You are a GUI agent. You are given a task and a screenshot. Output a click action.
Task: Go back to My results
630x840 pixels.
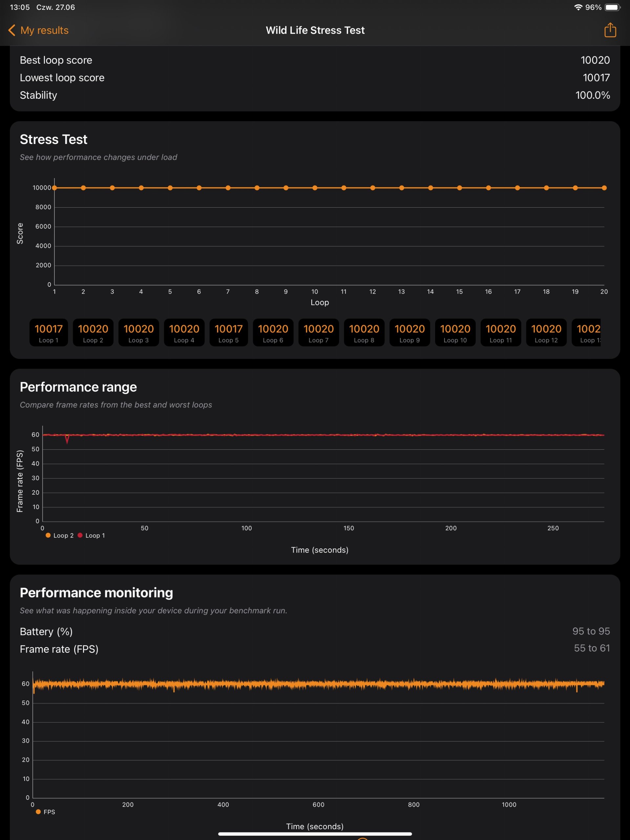coord(38,31)
